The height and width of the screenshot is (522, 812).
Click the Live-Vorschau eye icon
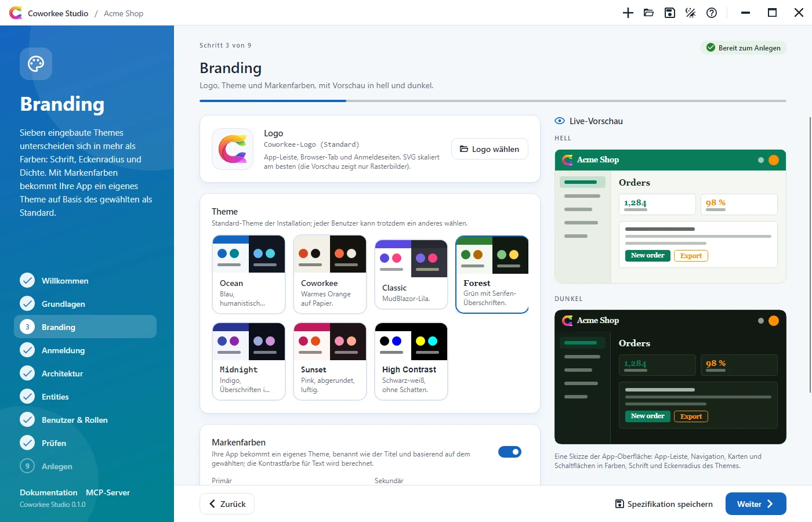560,121
